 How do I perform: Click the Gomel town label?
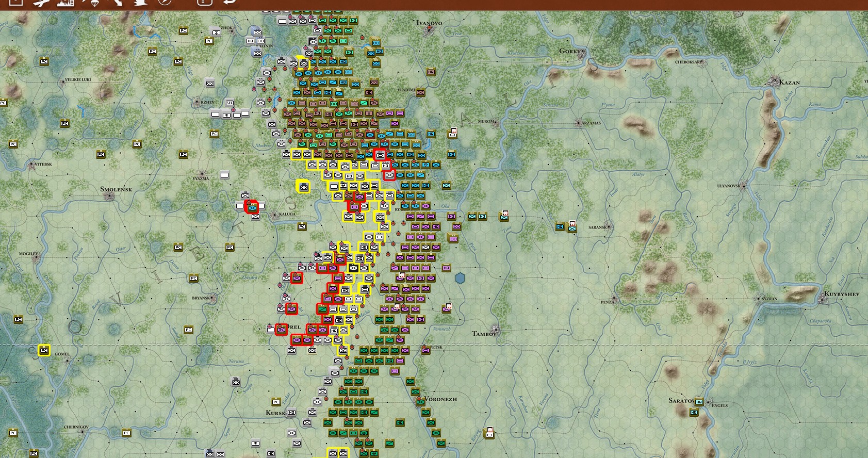pyautogui.click(x=62, y=354)
